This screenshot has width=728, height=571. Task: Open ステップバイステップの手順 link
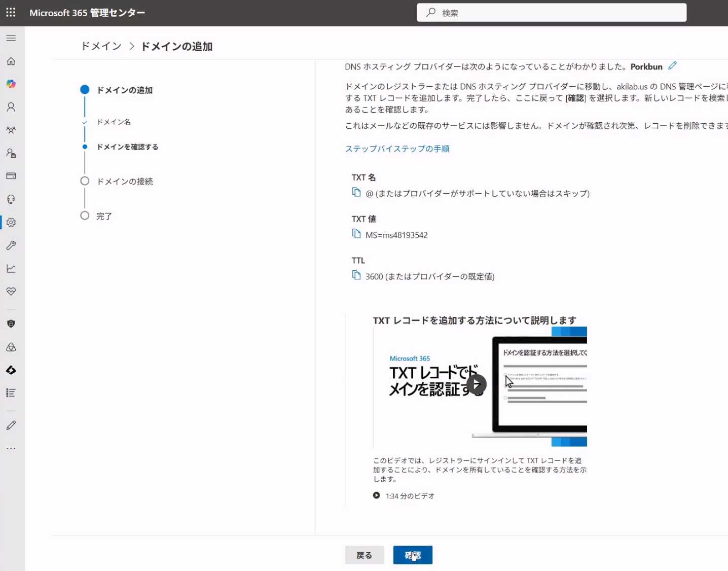[x=397, y=149]
